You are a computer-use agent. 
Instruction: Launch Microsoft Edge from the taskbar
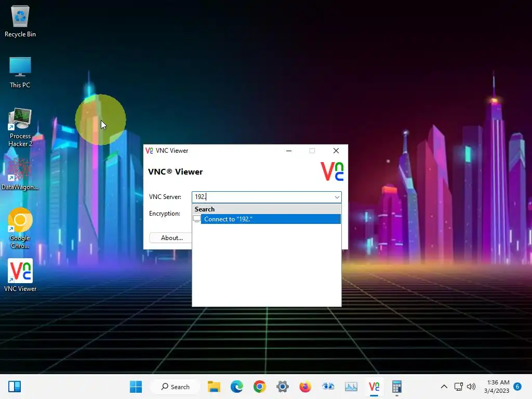coord(237,387)
